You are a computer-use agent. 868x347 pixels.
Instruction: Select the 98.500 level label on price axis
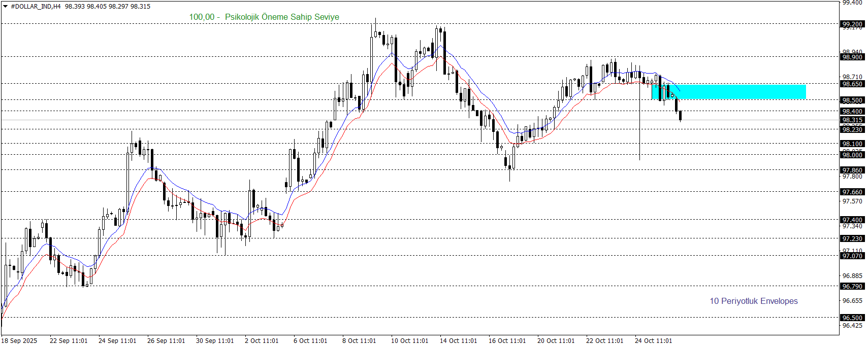click(852, 100)
